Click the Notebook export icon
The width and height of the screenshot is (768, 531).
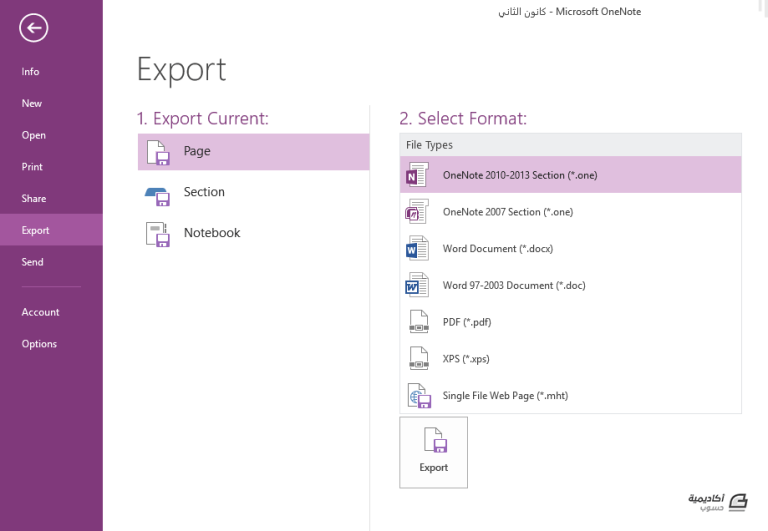(158, 234)
